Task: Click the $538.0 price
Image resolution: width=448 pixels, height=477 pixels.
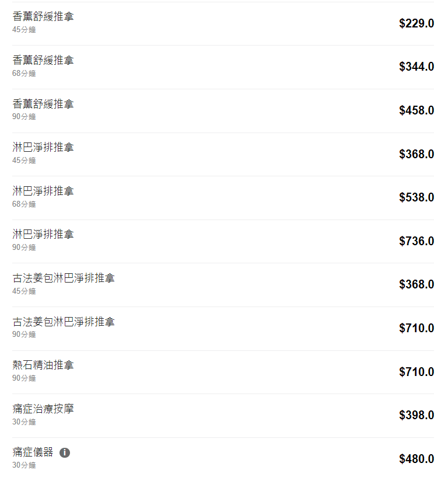Action: coord(416,197)
